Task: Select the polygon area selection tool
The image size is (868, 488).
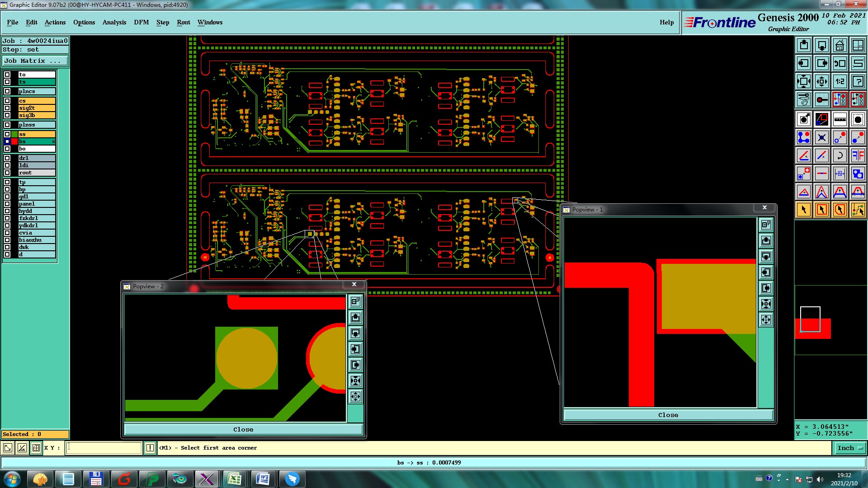Action: [840, 210]
